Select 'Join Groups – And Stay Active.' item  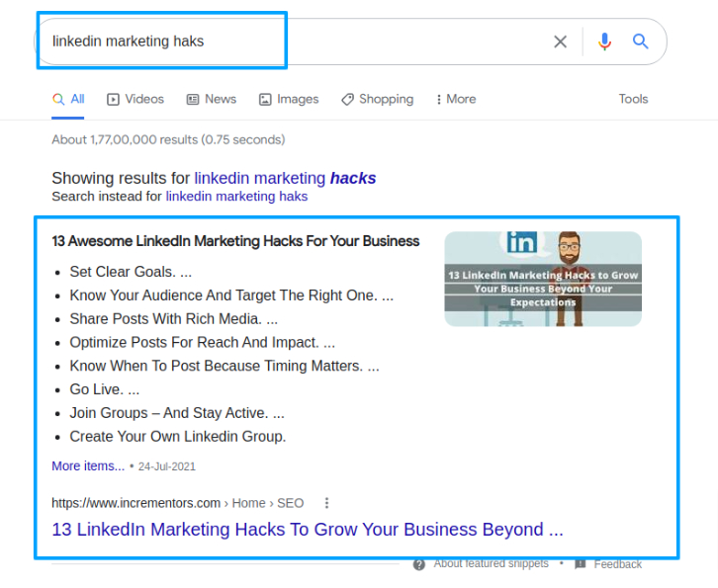click(177, 413)
